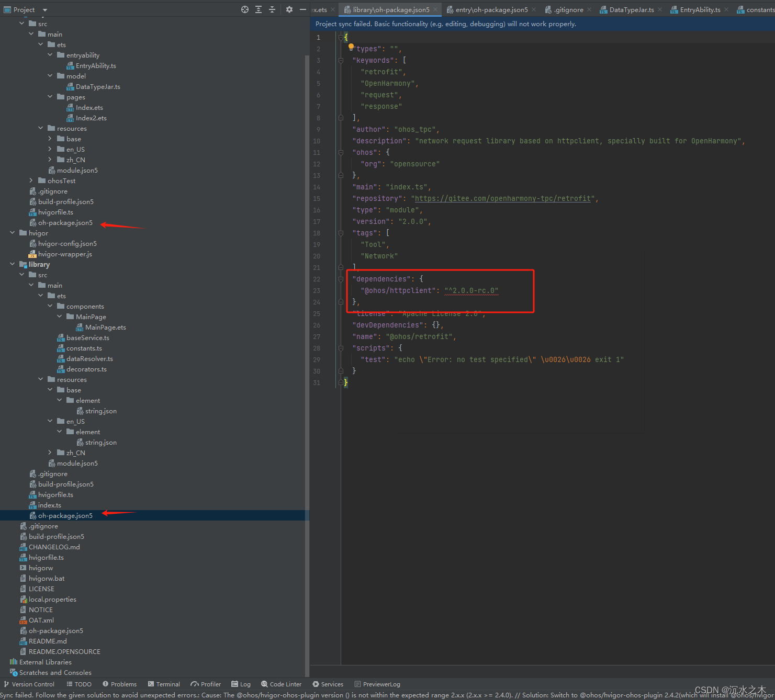Select decorators.ts file

click(x=86, y=369)
